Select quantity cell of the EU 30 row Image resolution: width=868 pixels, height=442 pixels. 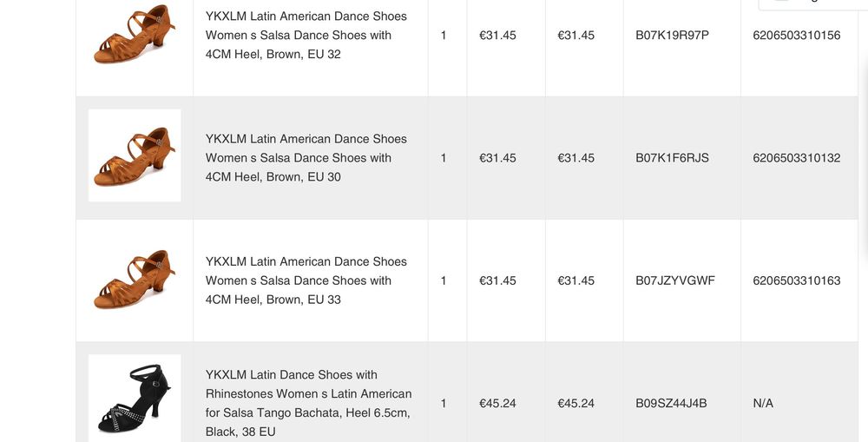[444, 158]
